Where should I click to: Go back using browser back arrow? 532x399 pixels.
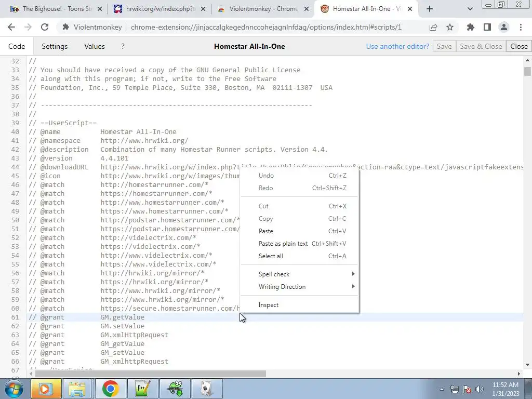(x=11, y=27)
